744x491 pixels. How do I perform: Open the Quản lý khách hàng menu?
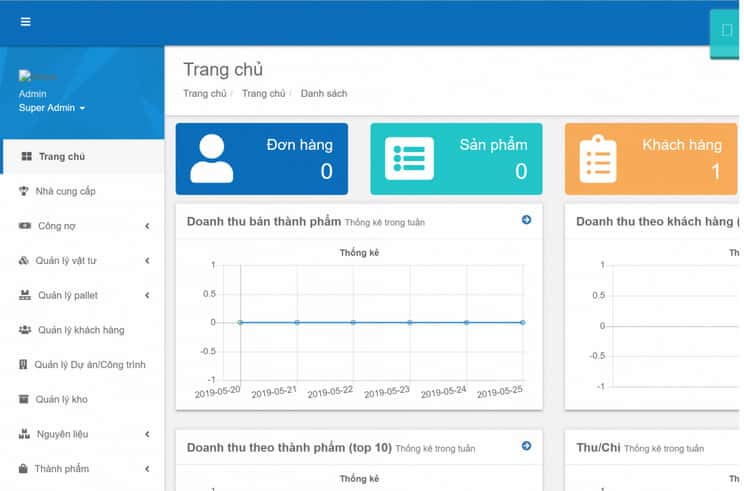click(83, 330)
